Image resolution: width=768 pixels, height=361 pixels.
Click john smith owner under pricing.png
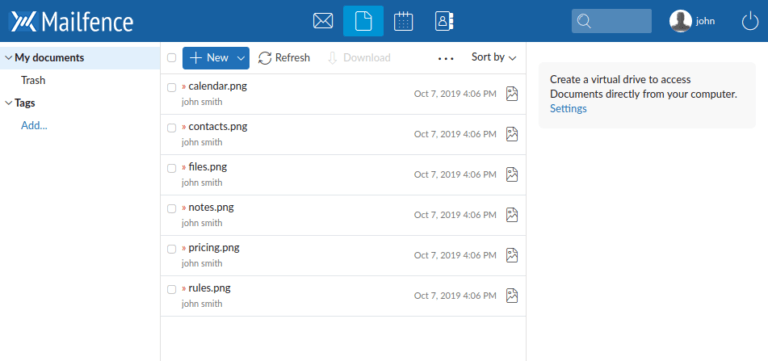(x=202, y=264)
